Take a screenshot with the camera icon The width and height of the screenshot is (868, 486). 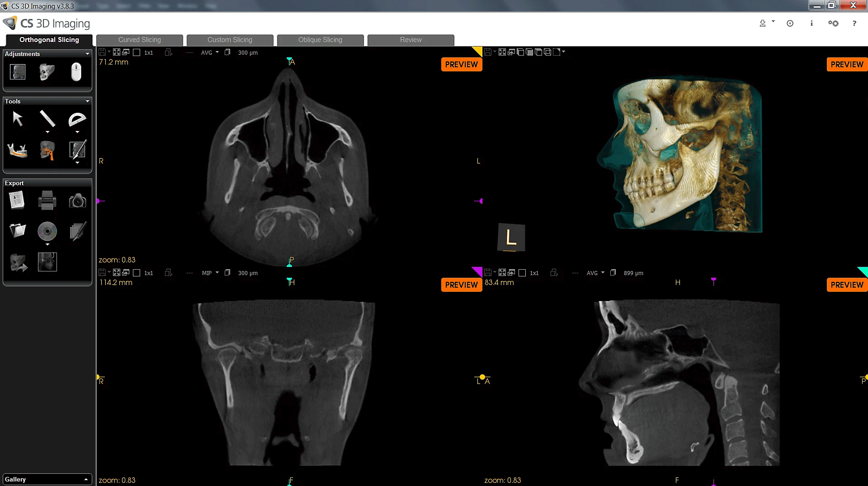pyautogui.click(x=77, y=201)
